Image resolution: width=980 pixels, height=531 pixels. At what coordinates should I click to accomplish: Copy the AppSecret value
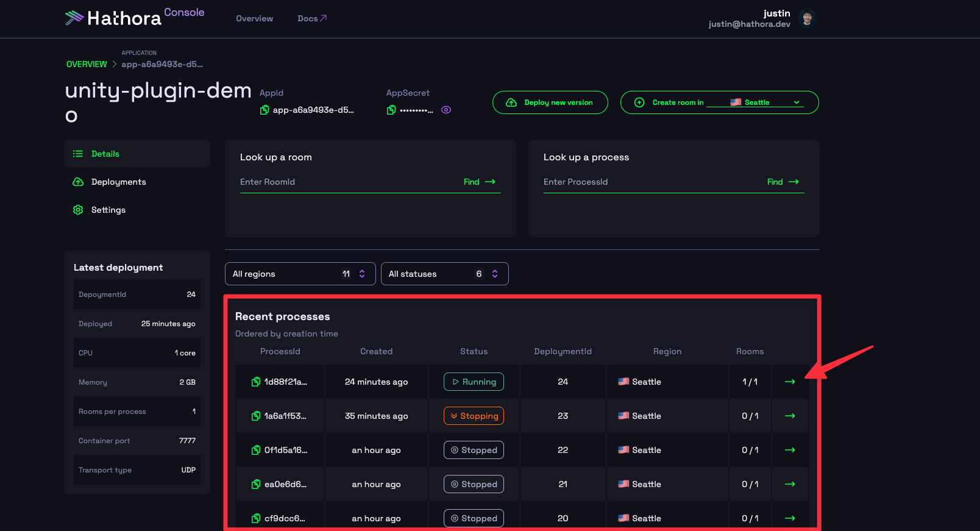[x=391, y=110]
